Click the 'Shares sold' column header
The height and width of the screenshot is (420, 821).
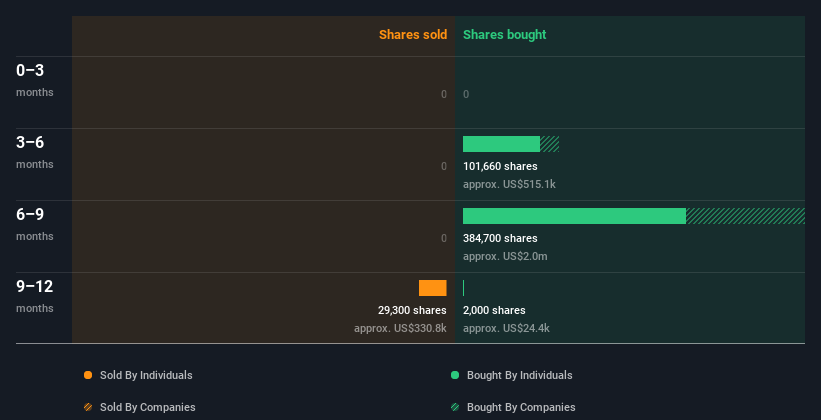tap(413, 35)
